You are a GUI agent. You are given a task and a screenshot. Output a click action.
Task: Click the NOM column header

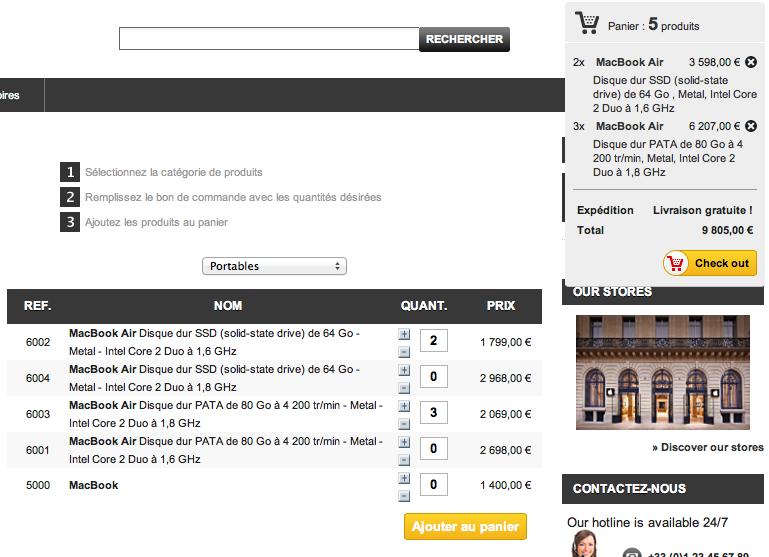click(228, 306)
